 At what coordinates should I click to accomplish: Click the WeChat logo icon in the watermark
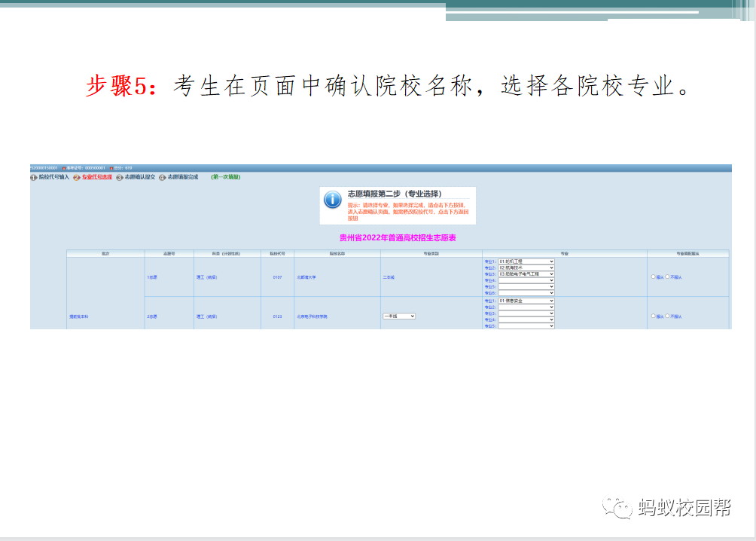pos(620,509)
